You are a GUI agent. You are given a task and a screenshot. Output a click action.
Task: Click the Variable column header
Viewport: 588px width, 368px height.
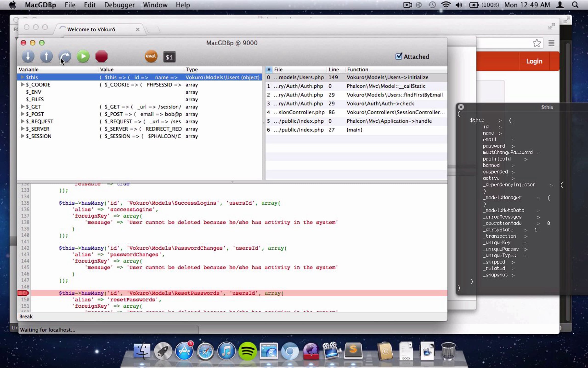pyautogui.click(x=58, y=69)
